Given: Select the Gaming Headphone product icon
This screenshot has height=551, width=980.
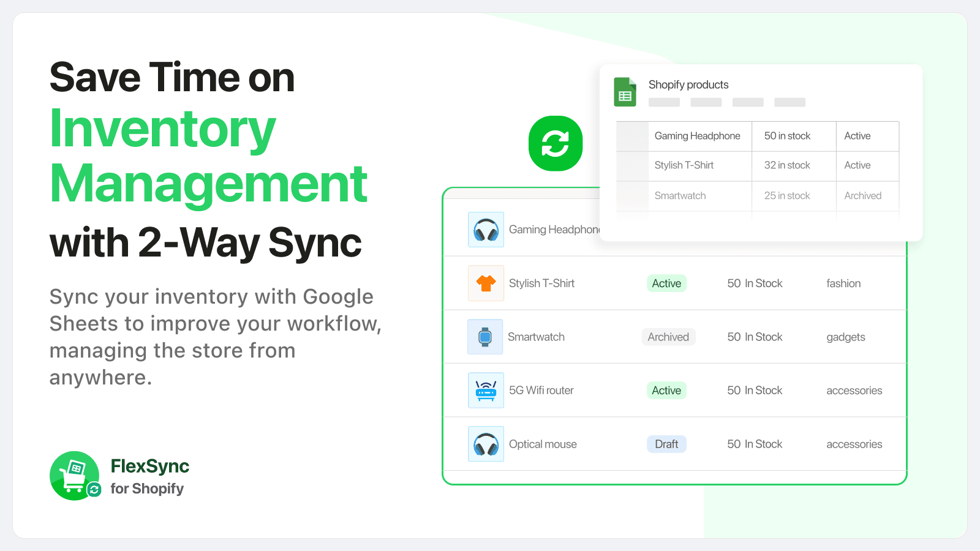Looking at the screenshot, I should (x=486, y=230).
